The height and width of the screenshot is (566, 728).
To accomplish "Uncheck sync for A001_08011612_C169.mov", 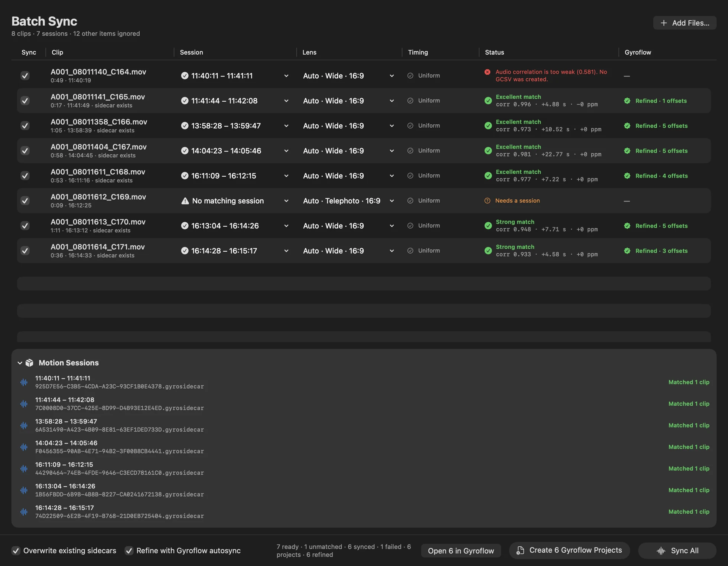I will (25, 201).
